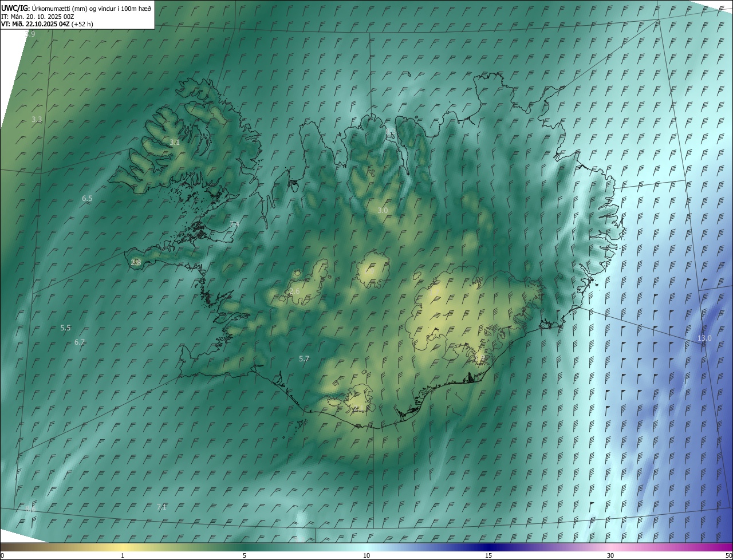Image resolution: width=733 pixels, height=560 pixels.
Task: Click the 7.1 value south of Iceland
Action: coord(161,507)
